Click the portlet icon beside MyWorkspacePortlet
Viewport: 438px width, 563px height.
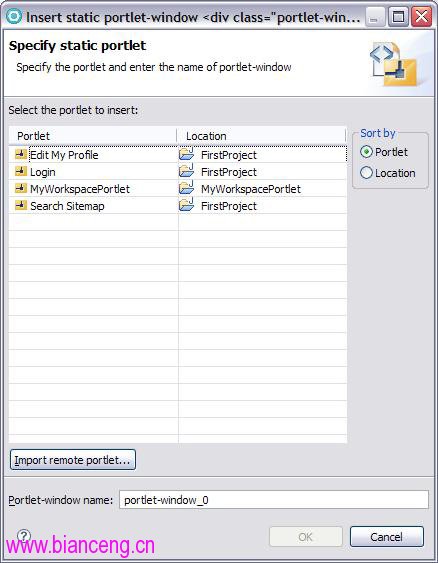[21, 188]
